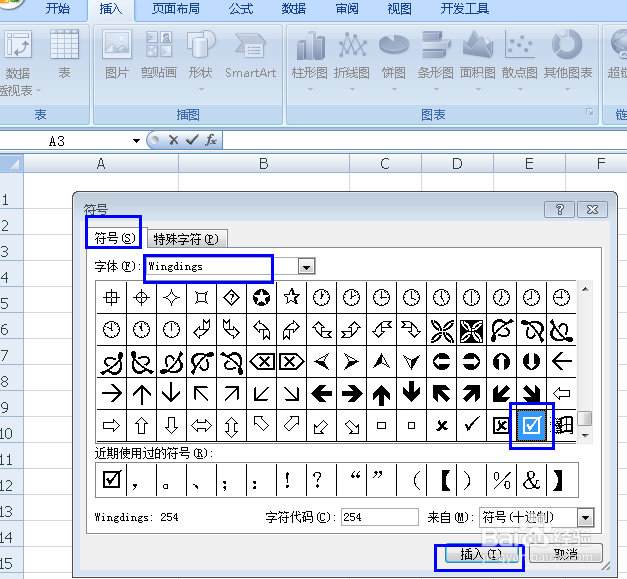Open Scatter chart (散点图) menu
Screen dimensions: 627x579
[519, 45]
